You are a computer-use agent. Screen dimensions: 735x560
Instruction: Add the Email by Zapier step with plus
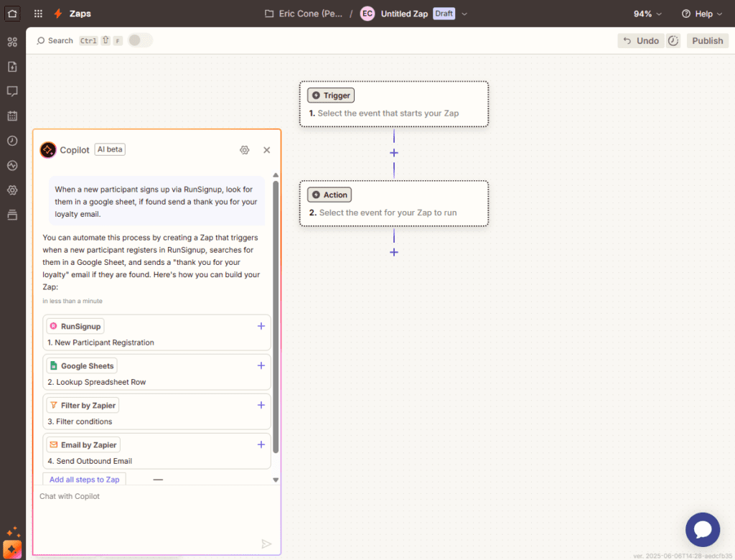coord(261,444)
